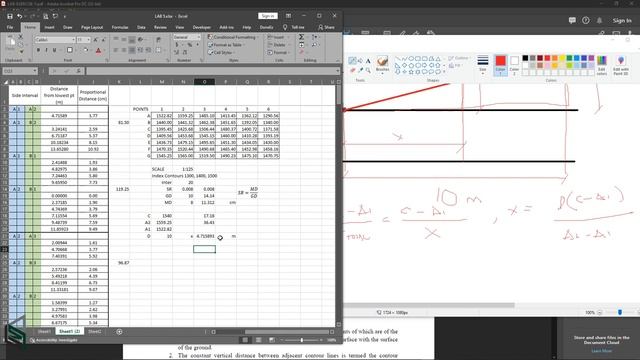This screenshot has height=360, width=640.
Task: Click Sign in button in Excel title bar
Action: (x=268, y=16)
